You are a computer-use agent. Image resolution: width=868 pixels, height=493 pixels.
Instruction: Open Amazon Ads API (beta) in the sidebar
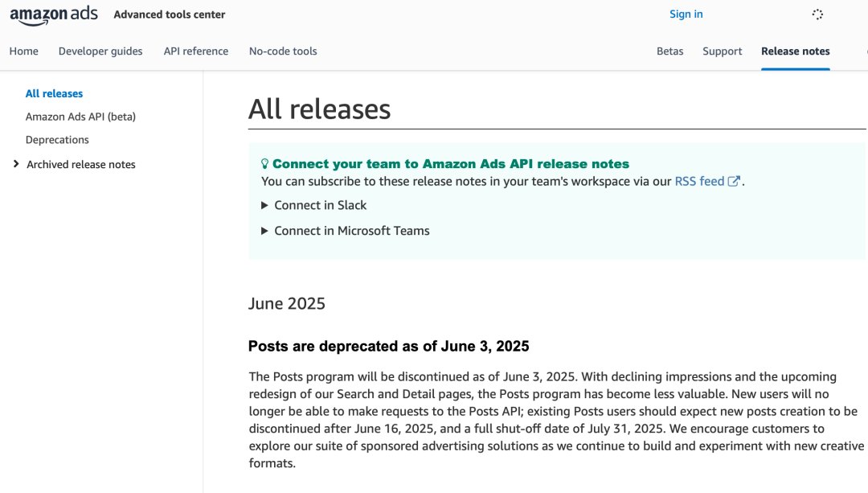point(80,117)
